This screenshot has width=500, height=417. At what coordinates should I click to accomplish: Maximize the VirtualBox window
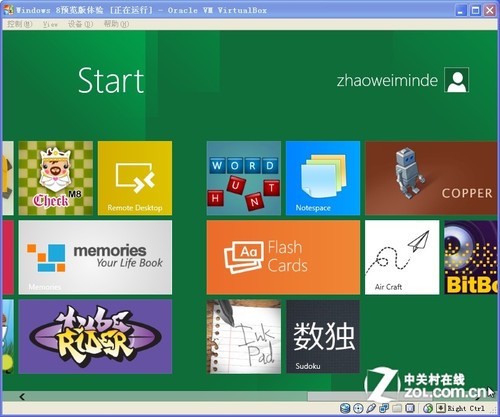[475, 10]
